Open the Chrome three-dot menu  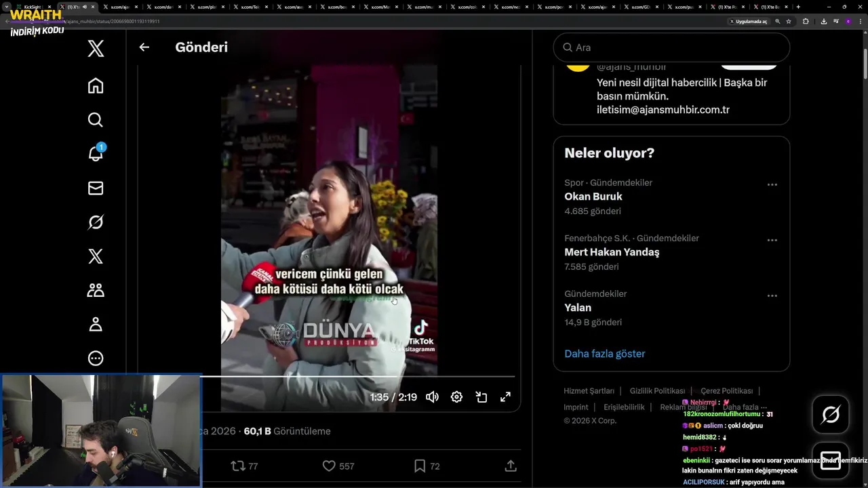click(x=860, y=21)
